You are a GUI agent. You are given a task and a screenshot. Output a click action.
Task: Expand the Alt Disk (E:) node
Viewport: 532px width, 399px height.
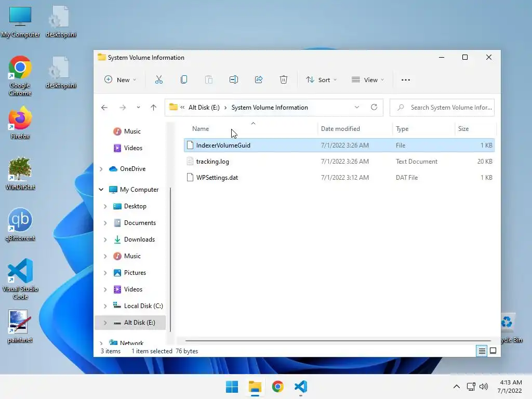tap(105, 323)
